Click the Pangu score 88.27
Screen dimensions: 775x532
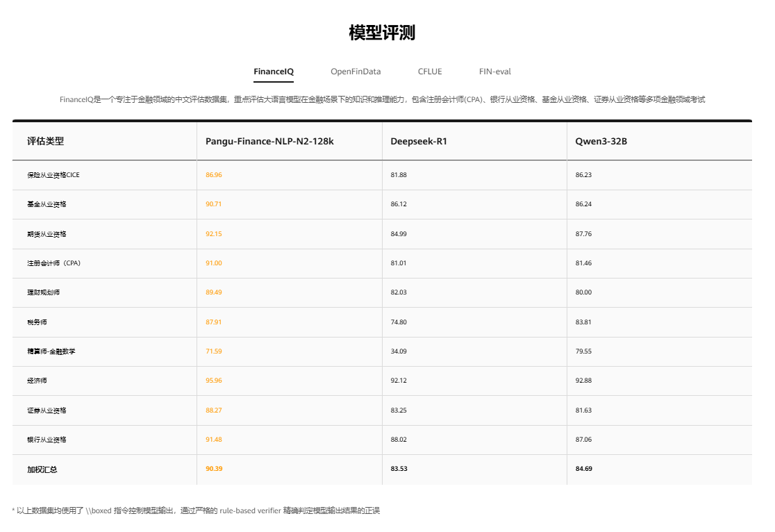coord(213,410)
